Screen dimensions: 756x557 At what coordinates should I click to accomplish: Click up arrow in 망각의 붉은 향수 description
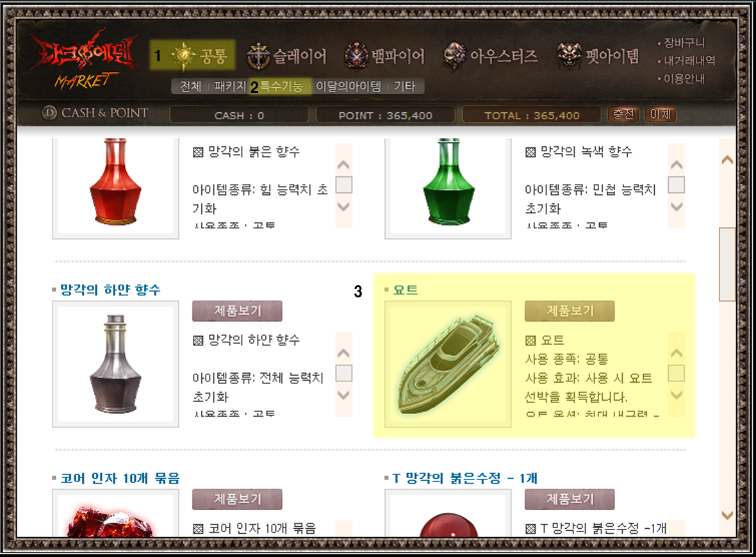tap(343, 165)
